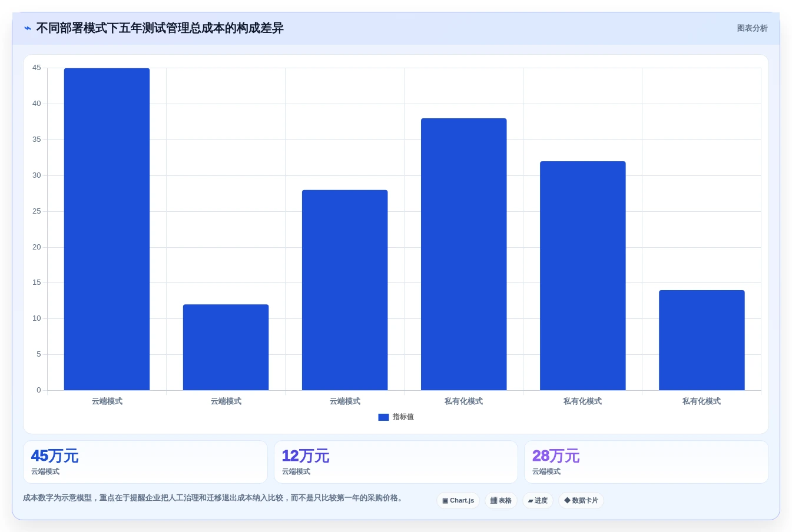The image size is (792, 532).
Task: Select the 表格 tag chip
Action: coord(501,501)
